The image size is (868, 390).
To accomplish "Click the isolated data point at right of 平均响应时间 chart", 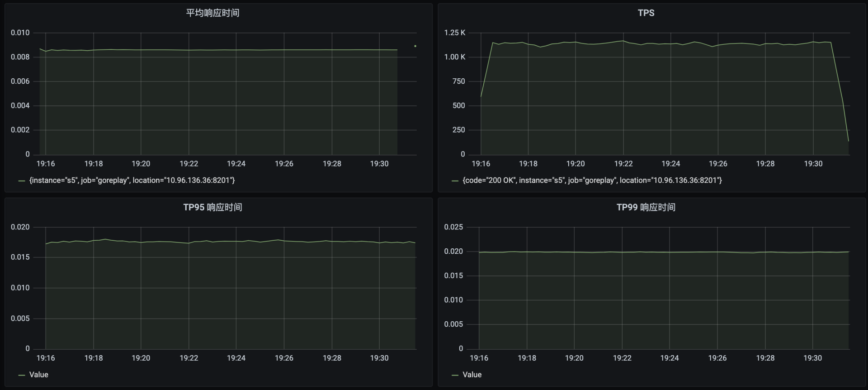I will point(415,46).
